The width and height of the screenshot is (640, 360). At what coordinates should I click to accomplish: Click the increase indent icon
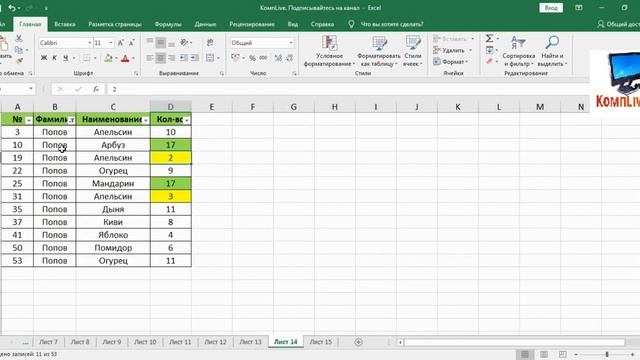tap(195, 58)
